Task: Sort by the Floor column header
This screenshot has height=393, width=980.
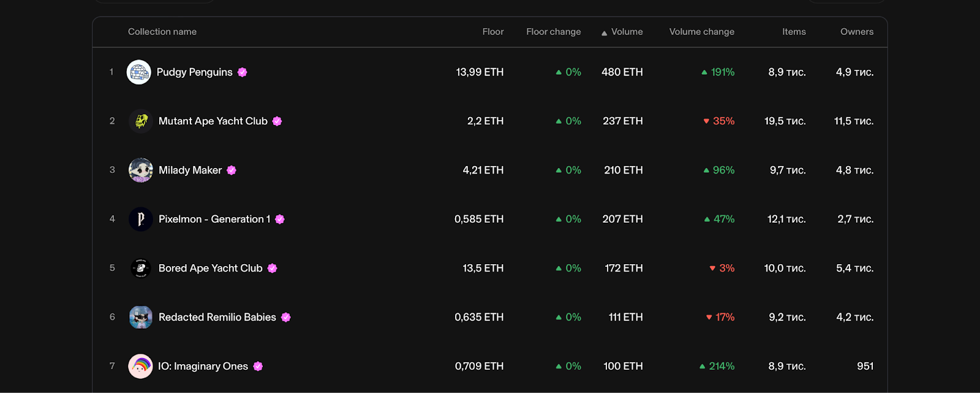Action: point(493,32)
